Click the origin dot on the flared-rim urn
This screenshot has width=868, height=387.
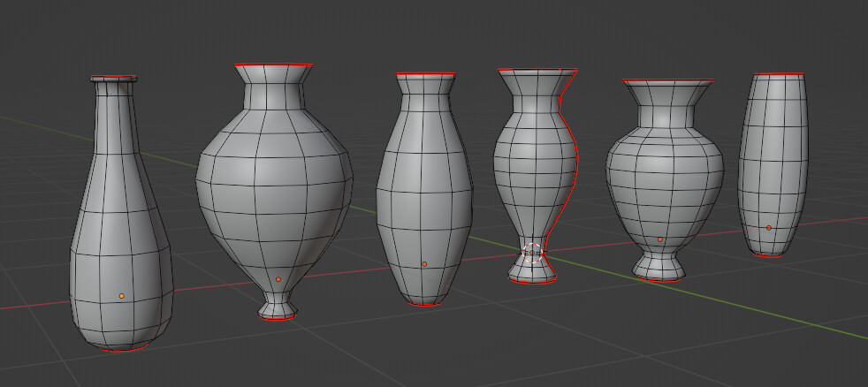(x=660, y=239)
